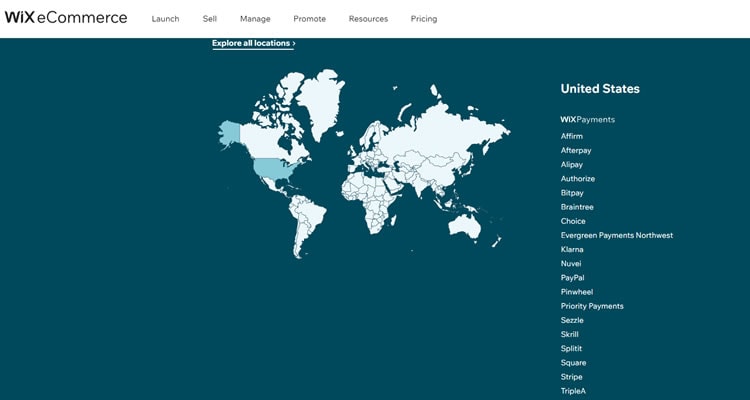The height and width of the screenshot is (400, 750).
Task: Click Alipay in the payment list
Action: tap(572, 165)
